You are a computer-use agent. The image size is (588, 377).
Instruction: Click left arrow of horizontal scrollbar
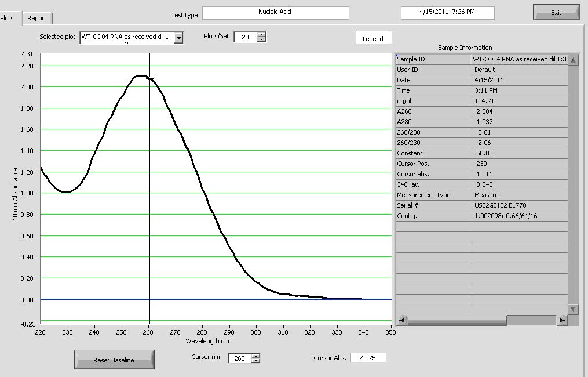point(401,320)
